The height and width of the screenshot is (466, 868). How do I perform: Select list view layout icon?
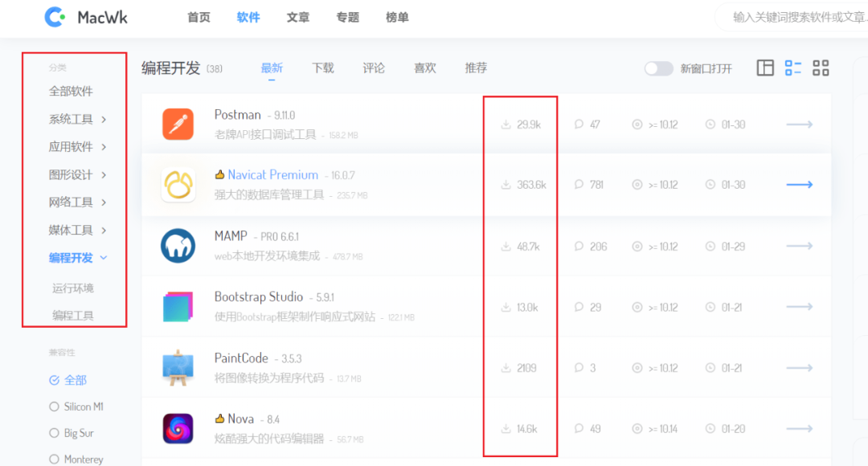coord(792,68)
